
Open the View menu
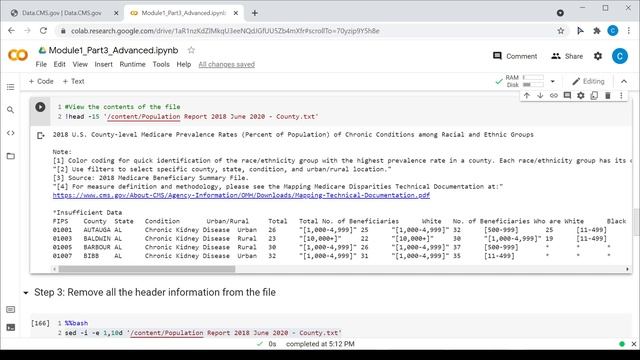80,64
